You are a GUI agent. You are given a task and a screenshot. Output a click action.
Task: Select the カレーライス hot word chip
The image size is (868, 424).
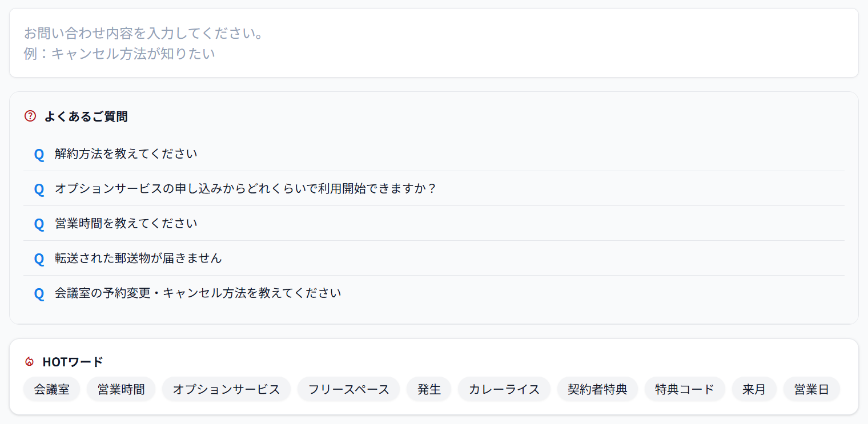click(504, 389)
